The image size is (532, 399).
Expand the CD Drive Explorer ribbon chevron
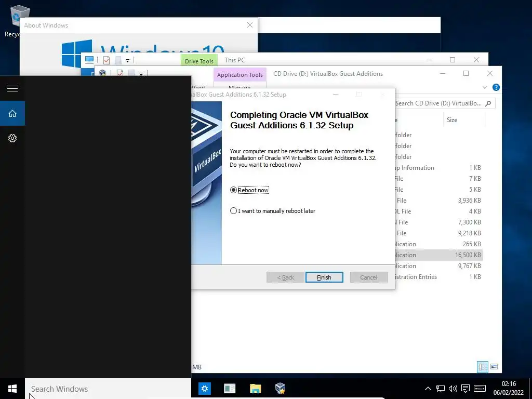[x=485, y=87]
